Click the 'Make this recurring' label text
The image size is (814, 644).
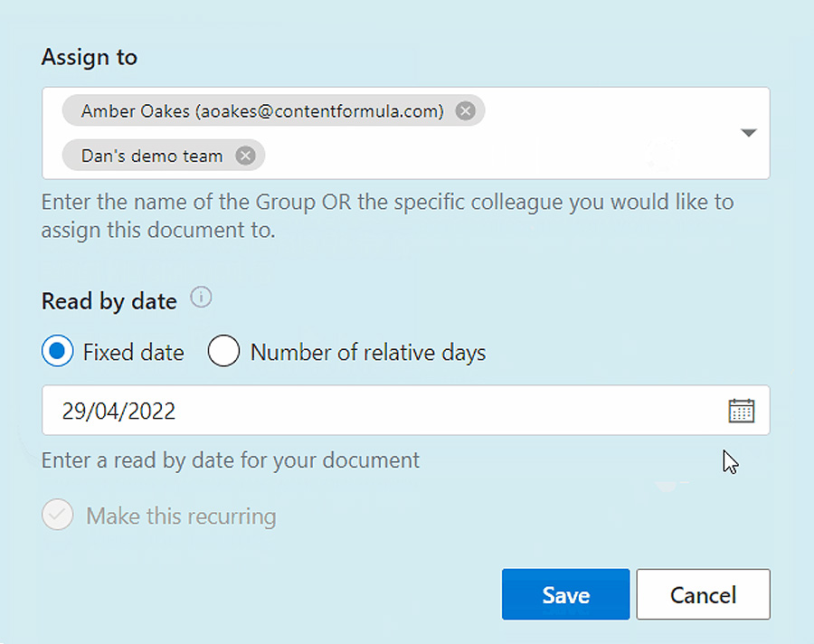point(181,516)
